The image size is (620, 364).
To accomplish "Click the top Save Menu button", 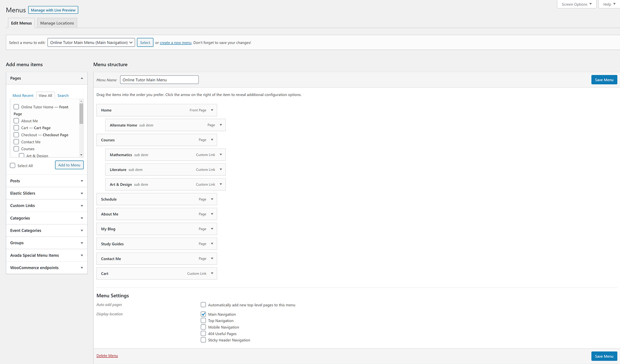I will [x=604, y=80].
